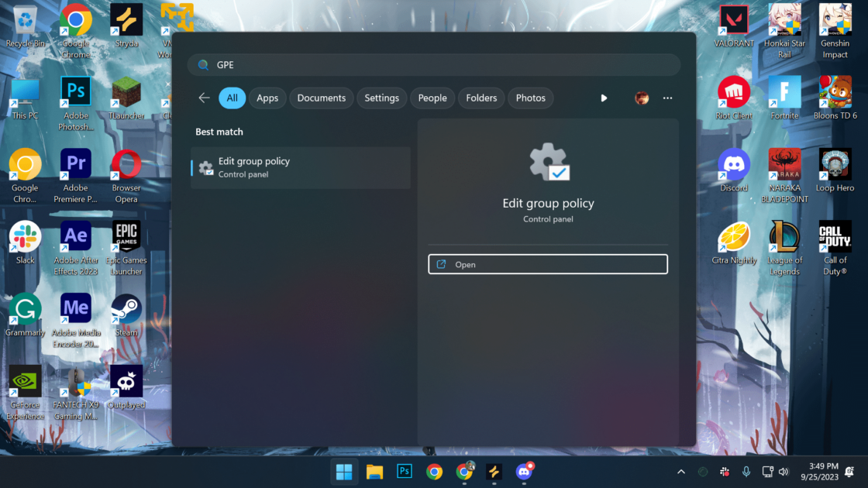
Task: Open Google Chrome yellow profile shortcut
Action: (25, 176)
